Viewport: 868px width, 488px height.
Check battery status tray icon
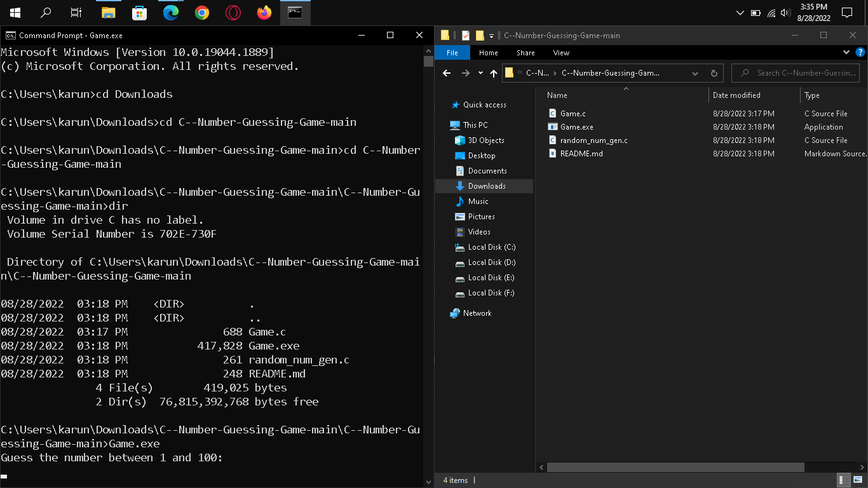point(756,13)
